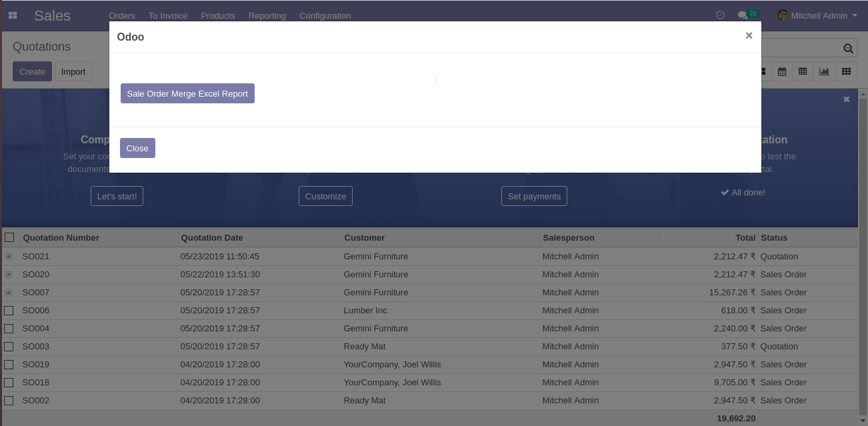This screenshot has width=868, height=426.
Task: Open the conversations icon with 22 badge
Action: 747,15
